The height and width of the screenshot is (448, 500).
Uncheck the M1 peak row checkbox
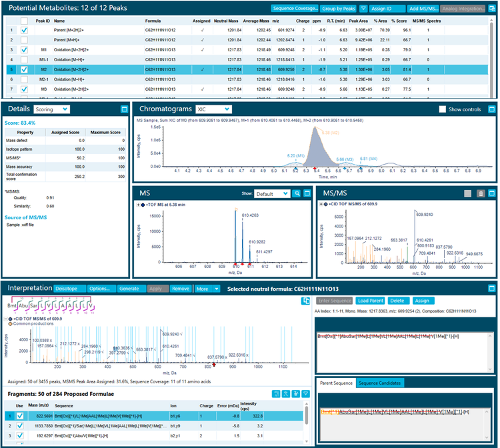(x=24, y=49)
